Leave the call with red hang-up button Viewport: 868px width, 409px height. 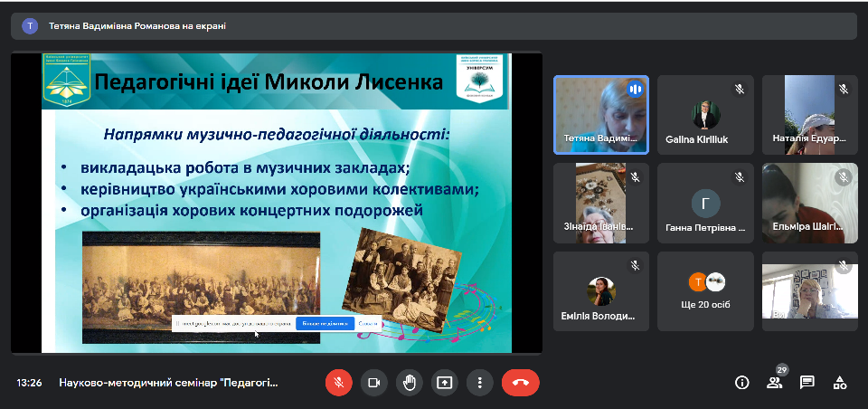click(521, 383)
